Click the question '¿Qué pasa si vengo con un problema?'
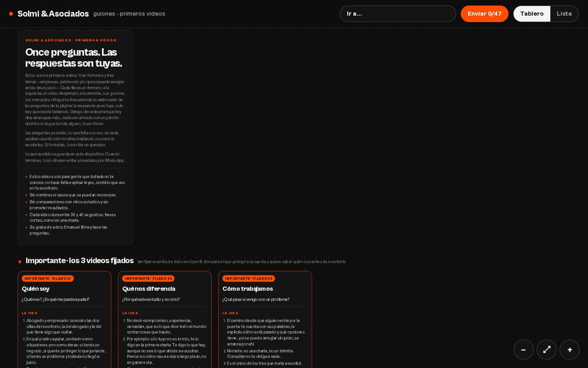Viewport: 588px width, 368px height. 256,299
